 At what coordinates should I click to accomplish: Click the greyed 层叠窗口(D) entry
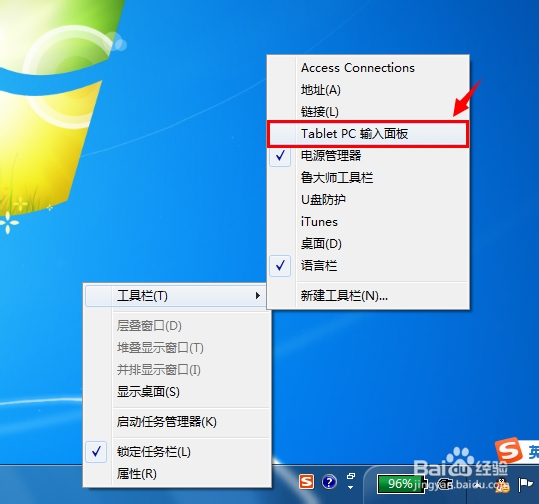[x=177, y=326]
